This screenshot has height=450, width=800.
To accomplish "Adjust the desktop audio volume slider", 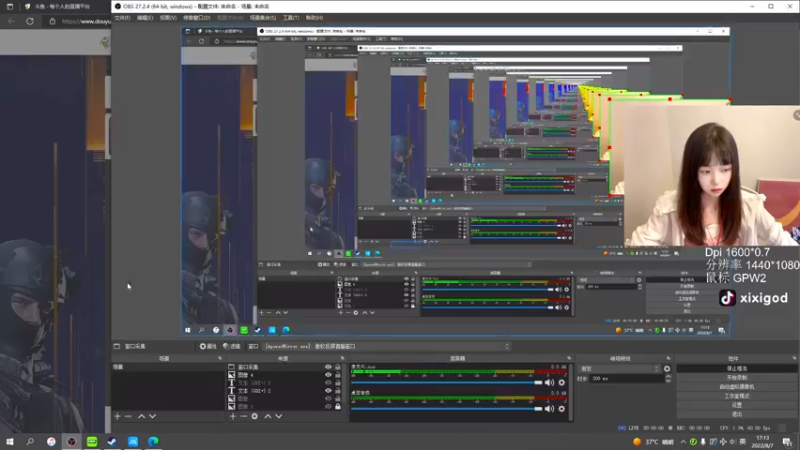I will [x=446, y=409].
